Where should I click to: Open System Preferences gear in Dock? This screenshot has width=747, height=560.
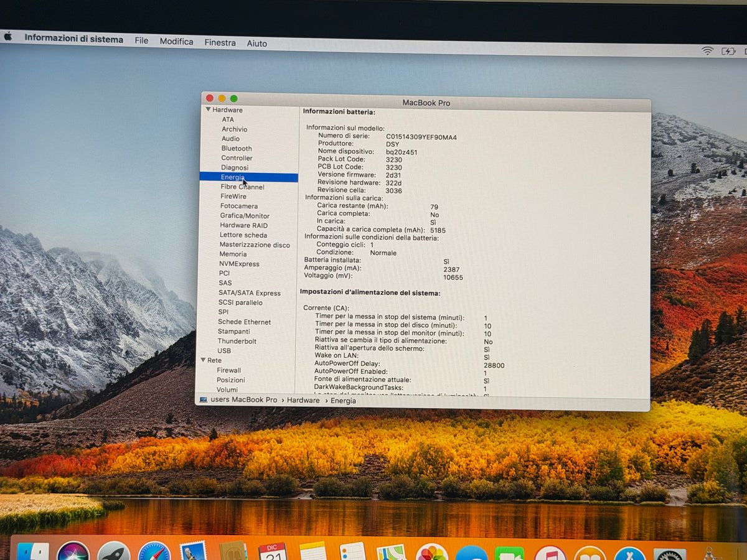point(670,553)
